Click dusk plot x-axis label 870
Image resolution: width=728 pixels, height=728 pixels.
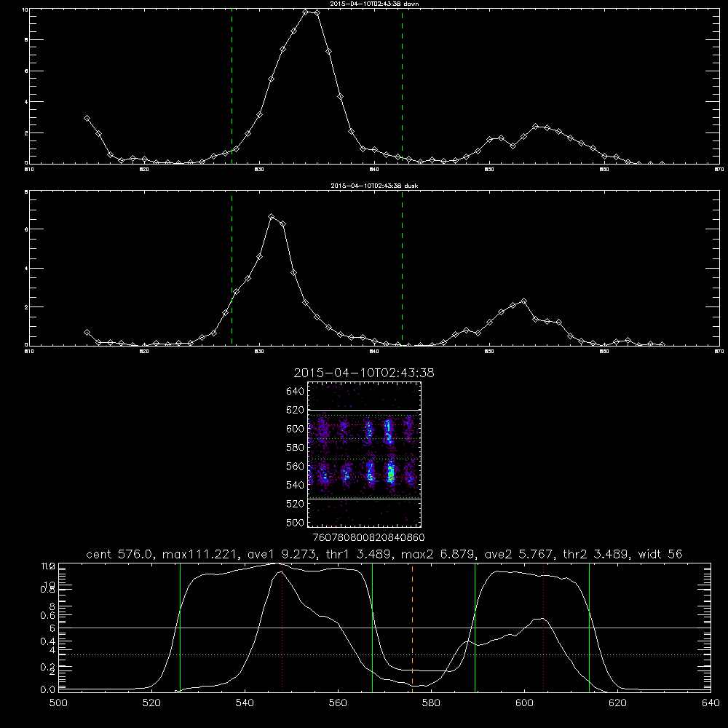click(x=719, y=352)
